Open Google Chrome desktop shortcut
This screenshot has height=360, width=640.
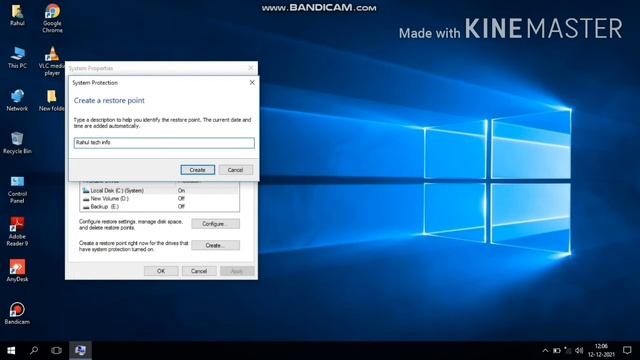[x=52, y=18]
